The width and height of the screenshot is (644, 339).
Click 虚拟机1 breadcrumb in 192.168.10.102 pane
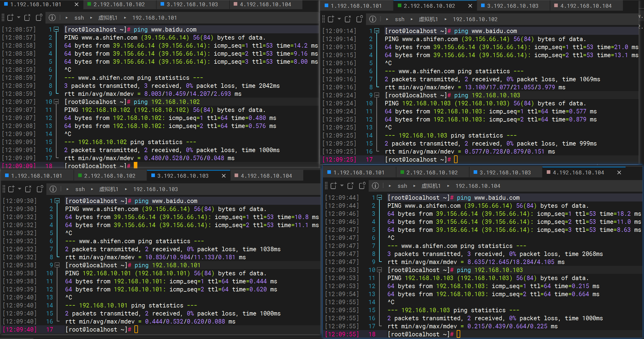click(428, 19)
